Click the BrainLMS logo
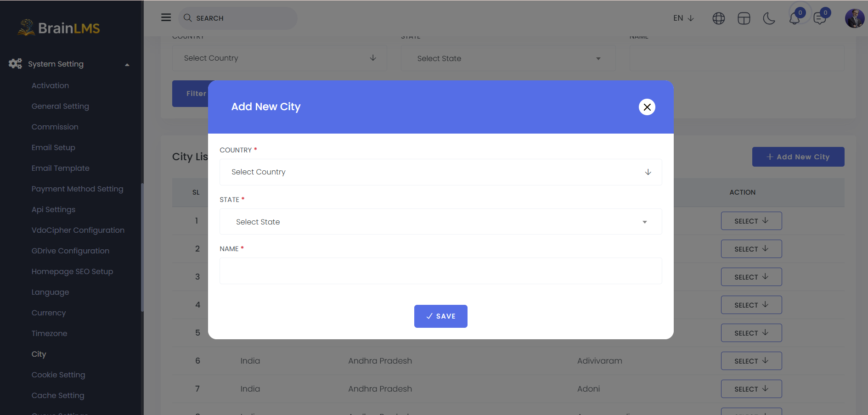Screen dimensions: 868x415 point(59,28)
